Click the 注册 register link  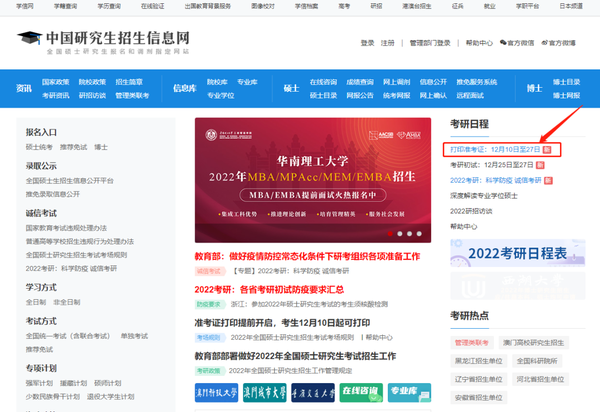click(x=387, y=43)
